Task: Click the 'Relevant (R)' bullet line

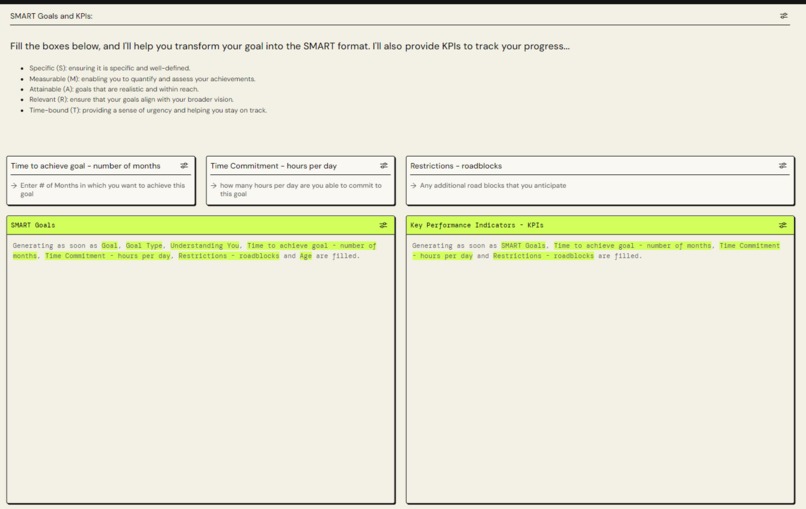Action: click(131, 99)
